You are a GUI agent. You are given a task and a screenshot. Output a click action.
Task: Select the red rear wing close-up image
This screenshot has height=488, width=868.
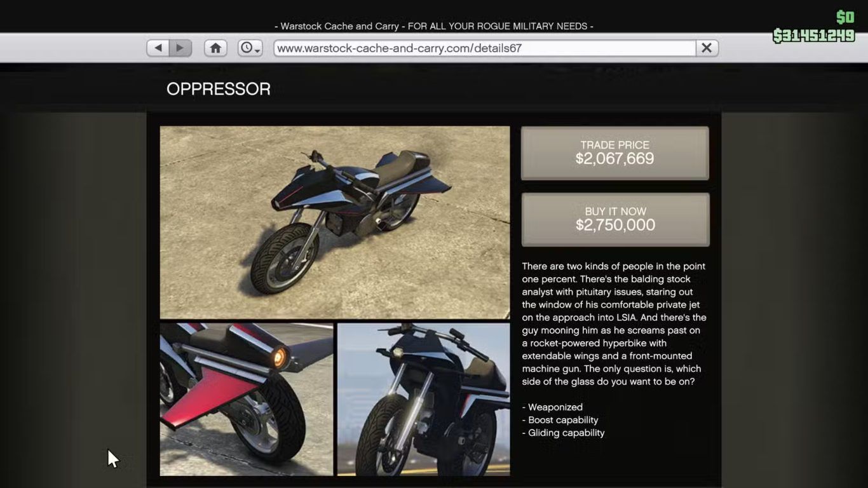(x=247, y=399)
